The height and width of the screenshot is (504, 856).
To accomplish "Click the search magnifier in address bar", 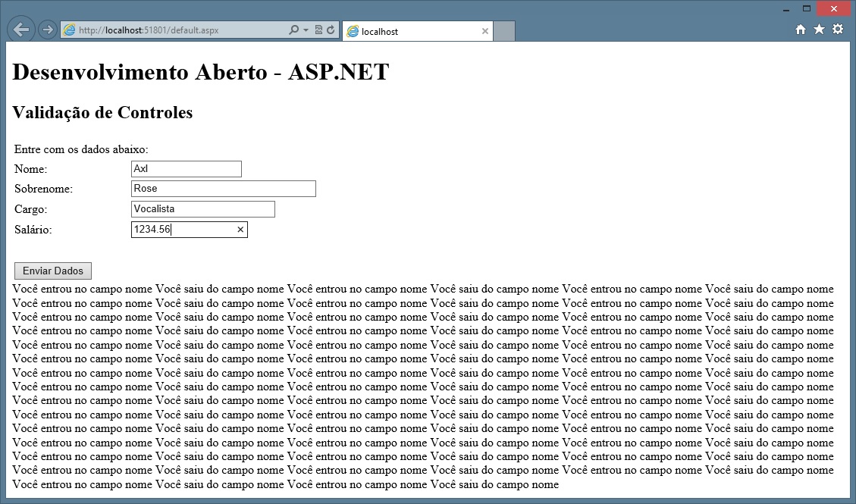I will [294, 30].
